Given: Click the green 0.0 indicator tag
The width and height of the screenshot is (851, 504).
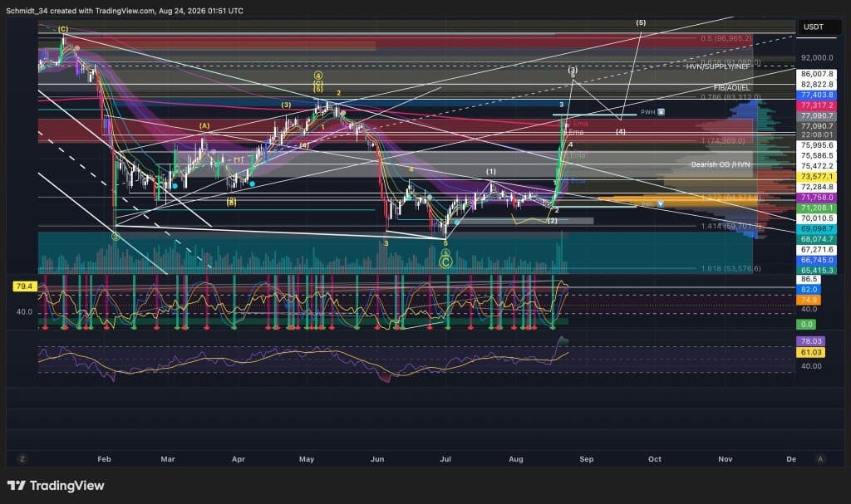Looking at the screenshot, I should 807,325.
